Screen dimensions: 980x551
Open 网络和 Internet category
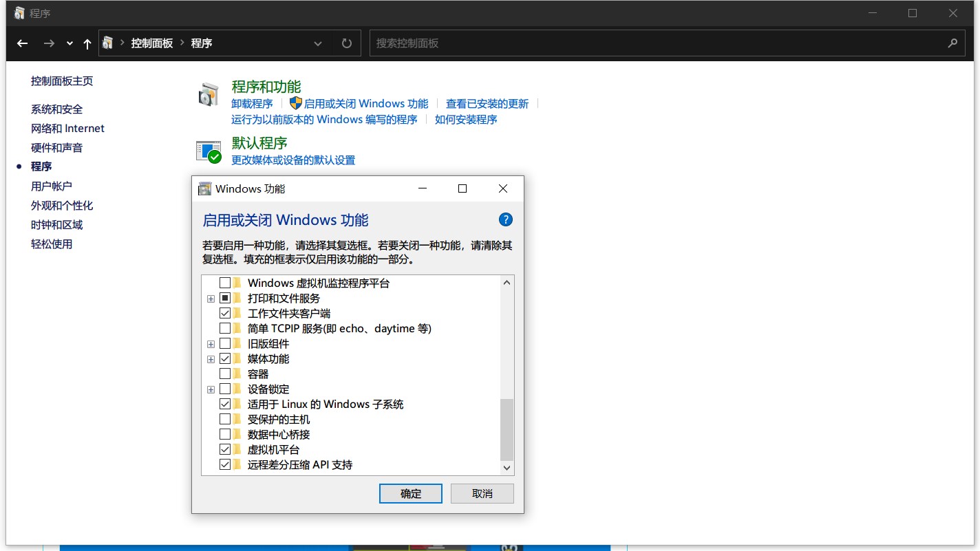[x=67, y=129]
